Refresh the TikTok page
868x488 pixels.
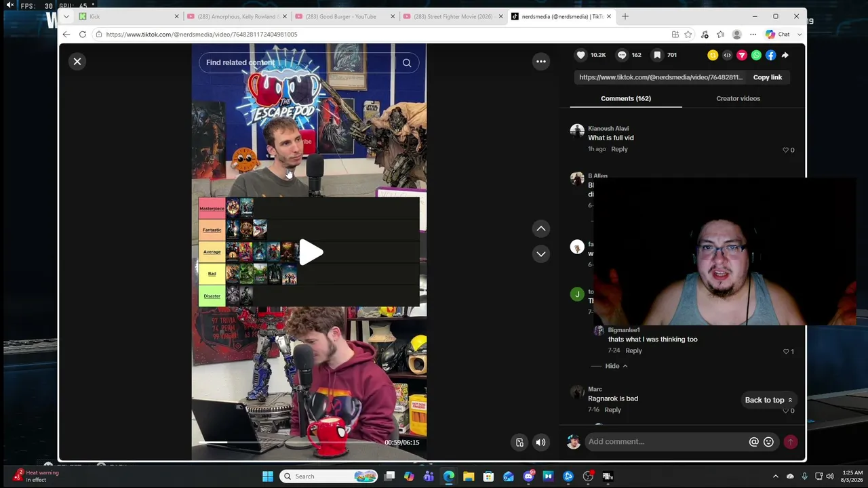click(x=83, y=35)
